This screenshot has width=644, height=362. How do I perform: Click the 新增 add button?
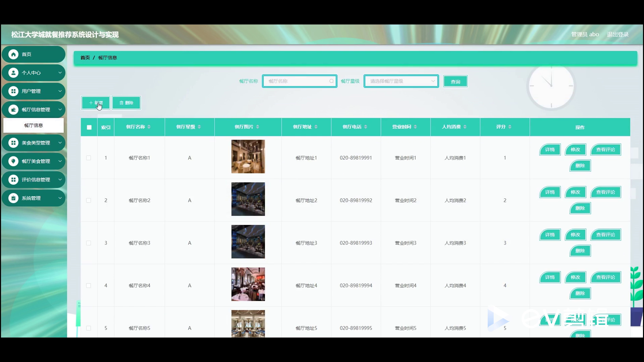coord(96,103)
